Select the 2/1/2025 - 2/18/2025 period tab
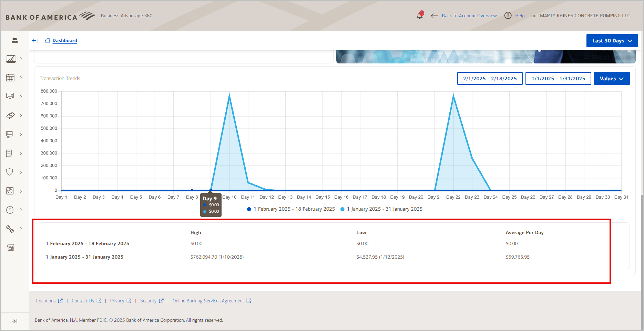Screen dimensions: 644x331 (x=490, y=78)
